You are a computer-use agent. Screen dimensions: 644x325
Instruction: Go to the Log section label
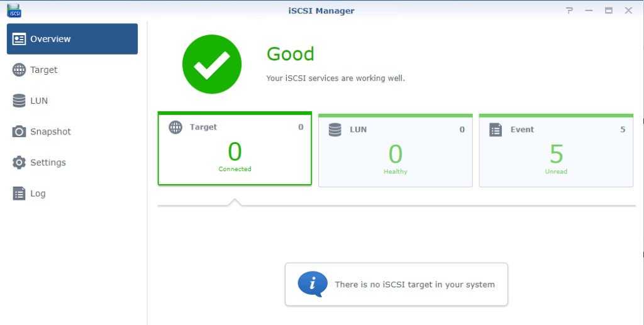coord(38,194)
